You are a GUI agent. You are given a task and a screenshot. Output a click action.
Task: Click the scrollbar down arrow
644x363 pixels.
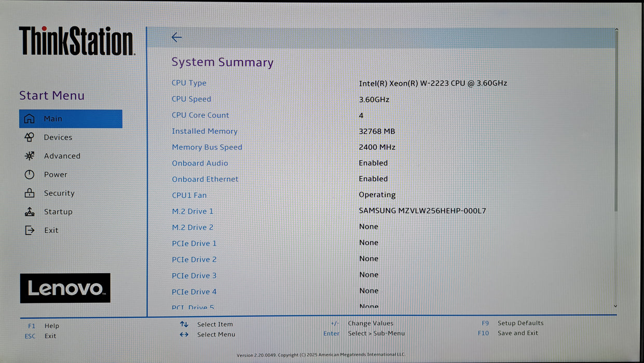pos(616,306)
